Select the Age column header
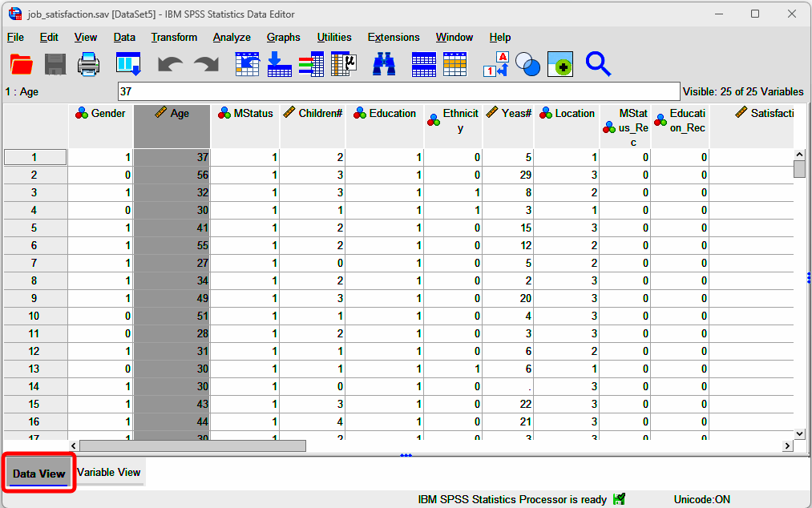Viewport: 812px width, 508px height. (x=171, y=113)
